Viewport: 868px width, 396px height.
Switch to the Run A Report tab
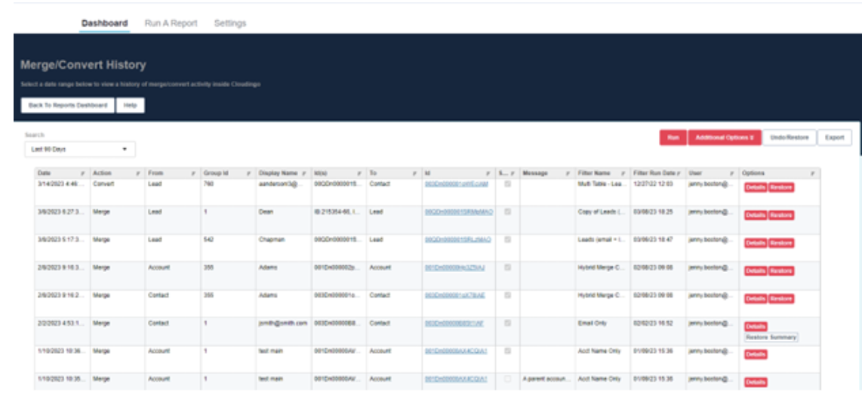pyautogui.click(x=171, y=23)
